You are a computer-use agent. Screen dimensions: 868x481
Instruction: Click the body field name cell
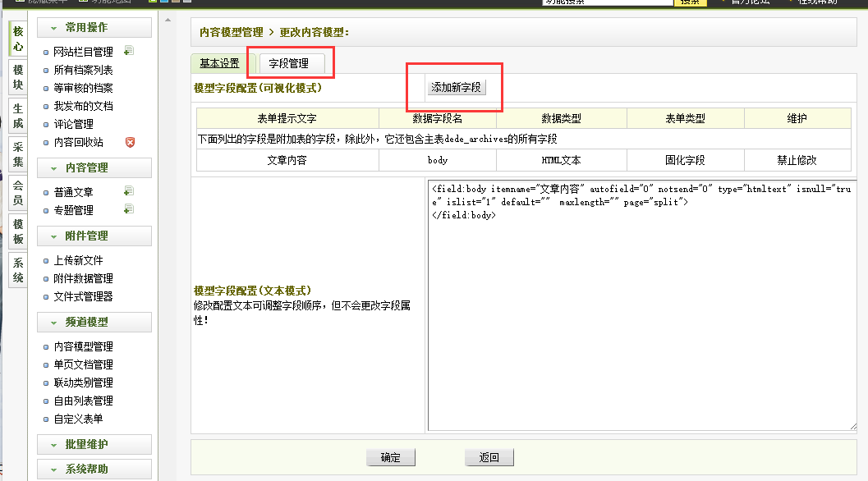[438, 160]
